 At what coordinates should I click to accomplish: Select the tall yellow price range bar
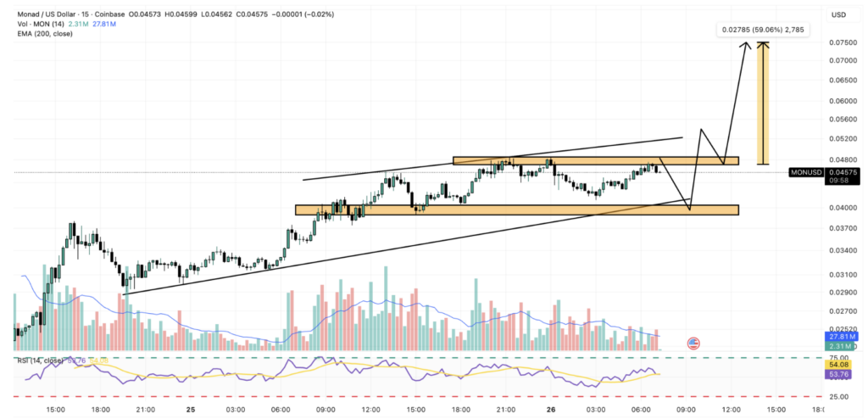(764, 102)
